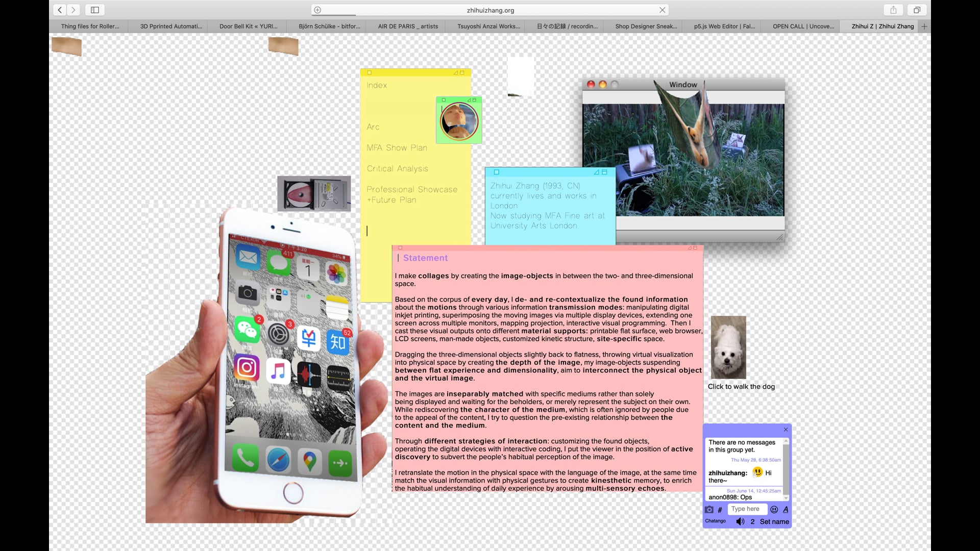Click the hashtag icon in chat widget
980x551 pixels.
[x=720, y=510]
